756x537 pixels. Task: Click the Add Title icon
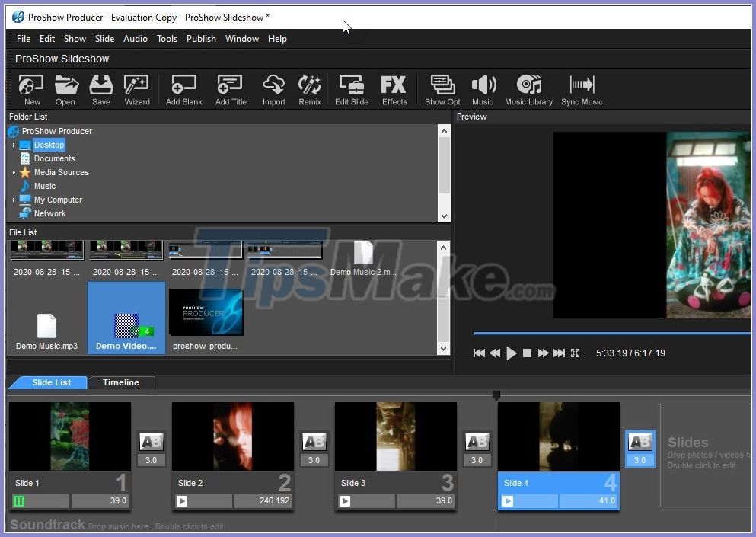coord(229,89)
